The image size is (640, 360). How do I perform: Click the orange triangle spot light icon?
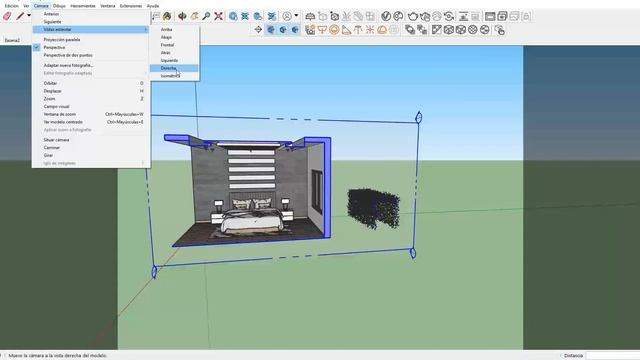346,30
